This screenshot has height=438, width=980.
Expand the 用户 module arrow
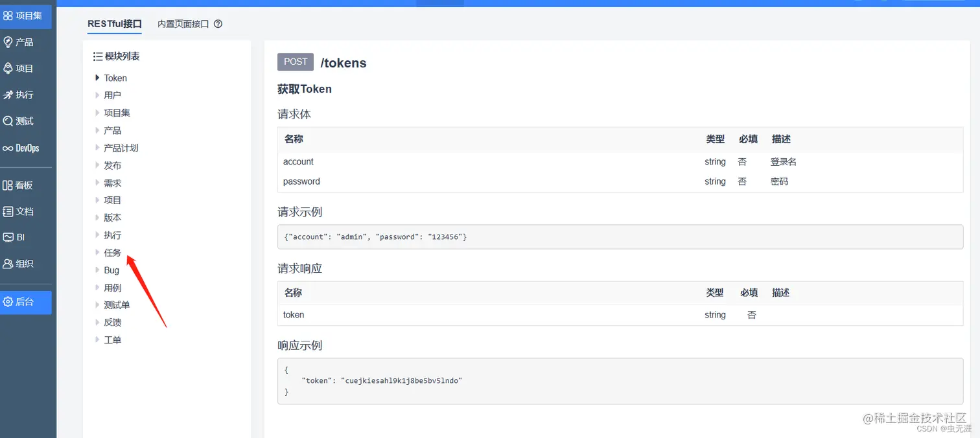click(97, 95)
